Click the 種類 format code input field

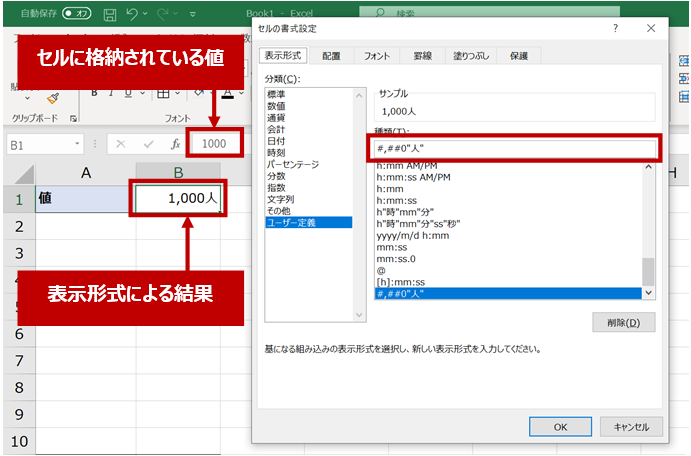click(512, 149)
